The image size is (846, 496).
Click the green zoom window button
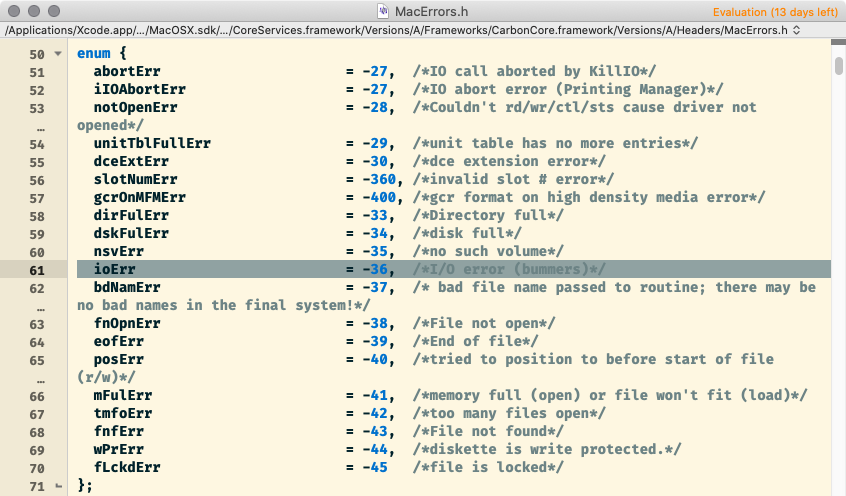(x=54, y=12)
